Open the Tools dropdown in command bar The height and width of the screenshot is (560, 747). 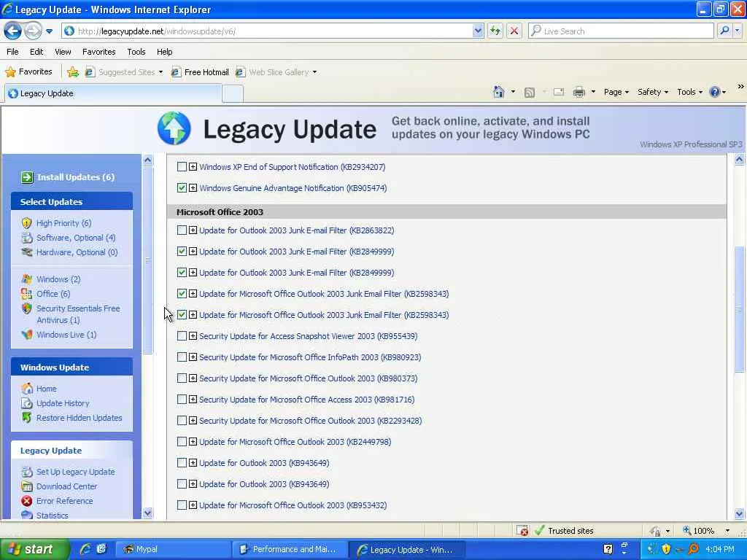tap(689, 92)
